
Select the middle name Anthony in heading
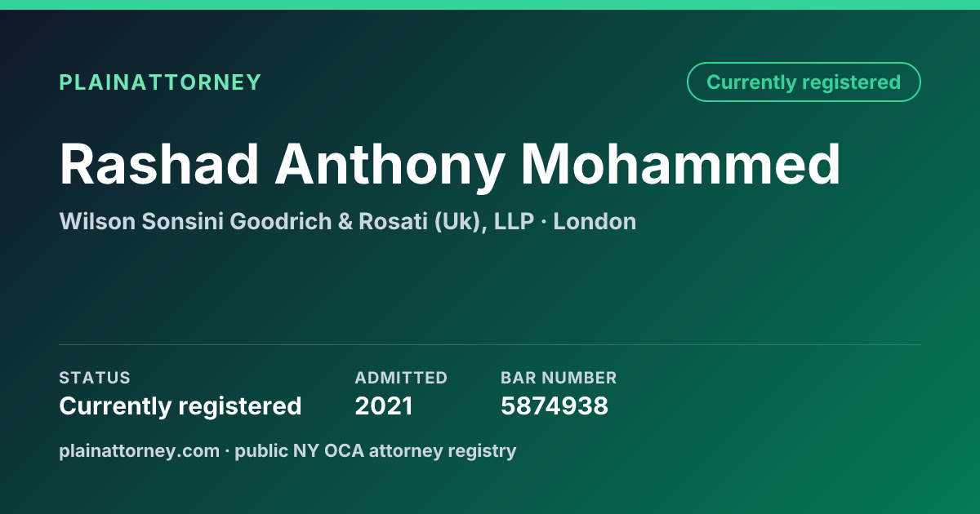point(390,164)
